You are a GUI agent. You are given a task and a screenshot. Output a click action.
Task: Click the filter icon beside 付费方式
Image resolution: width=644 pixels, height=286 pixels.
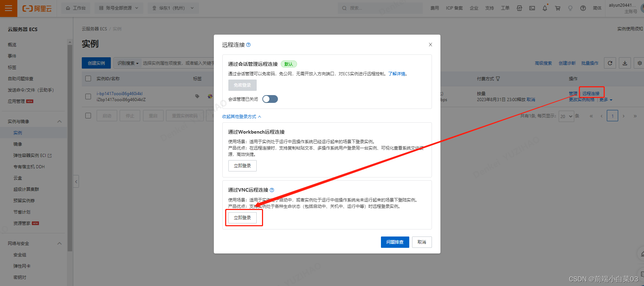point(498,79)
